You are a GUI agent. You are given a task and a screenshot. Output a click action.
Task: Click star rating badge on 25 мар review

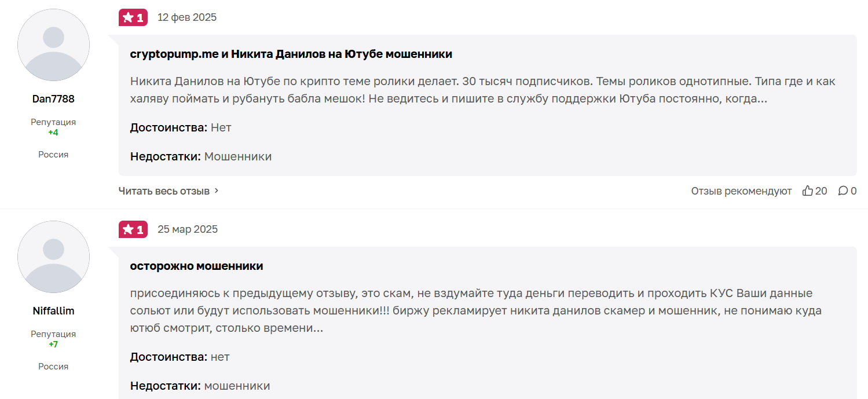click(133, 229)
